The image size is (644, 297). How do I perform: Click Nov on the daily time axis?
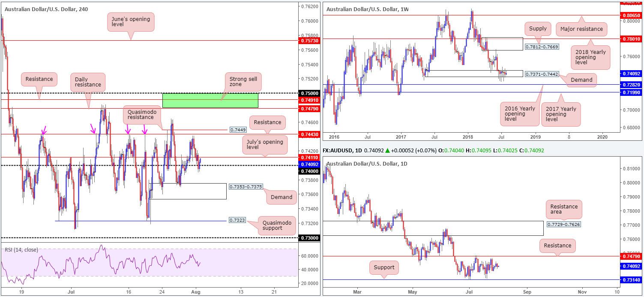pos(581,291)
